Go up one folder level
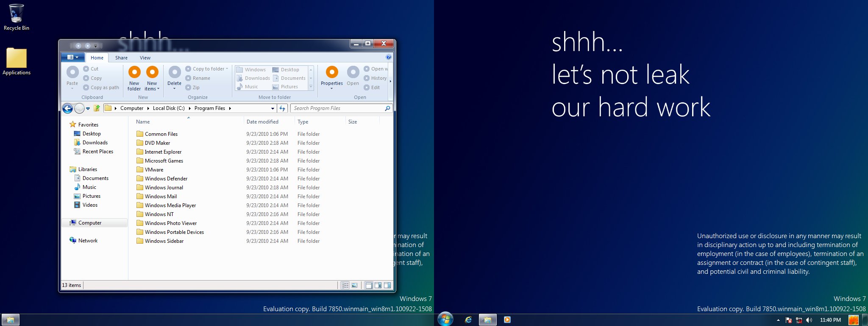The image size is (868, 326). pyautogui.click(x=97, y=108)
